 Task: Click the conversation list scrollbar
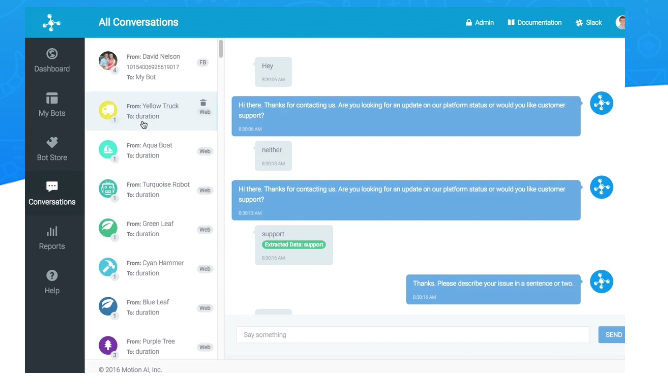(221, 49)
